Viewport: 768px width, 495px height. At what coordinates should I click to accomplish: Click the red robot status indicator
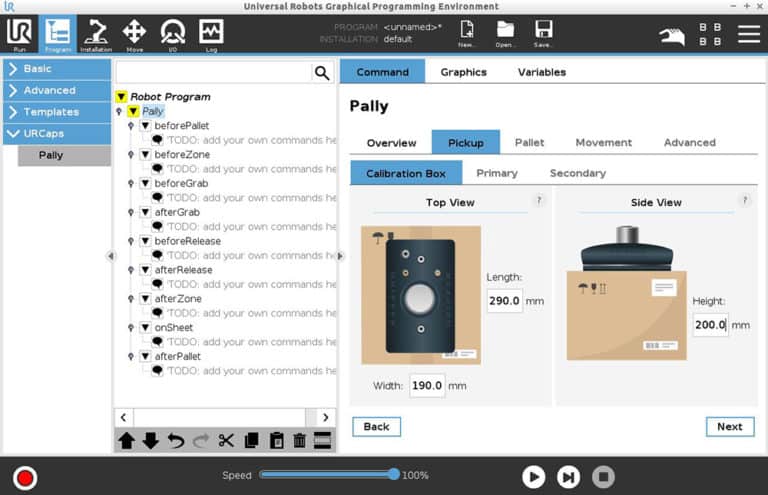pos(25,477)
